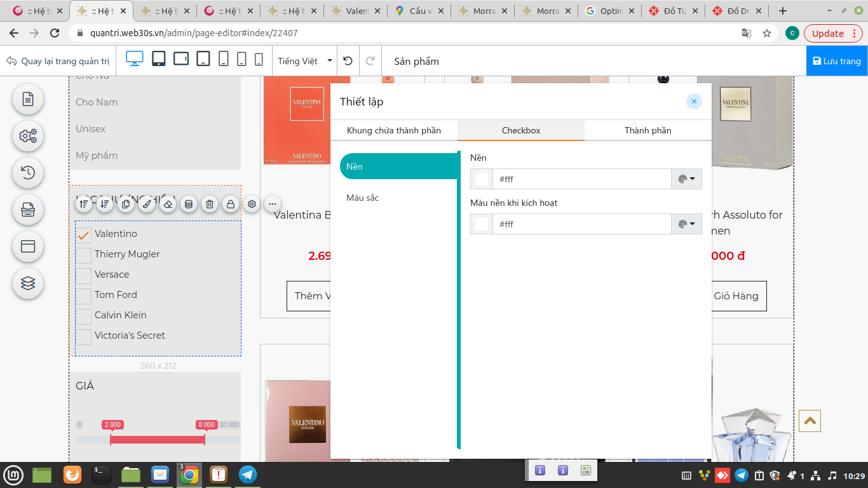The height and width of the screenshot is (488, 868).
Task: Select the desktop monitor preview icon
Action: pos(135,59)
